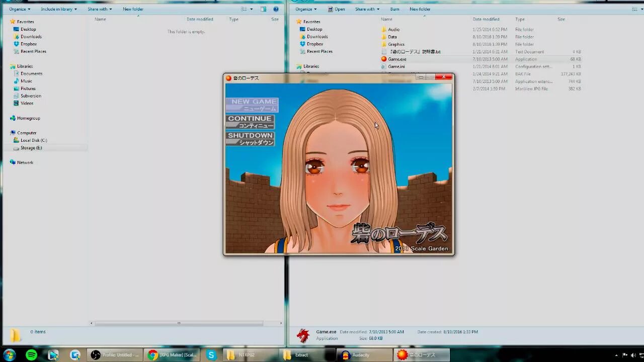Viewport: 644px width, 362px height.
Task: Switch to OBS Profile Untitled taskbar window
Action: point(115,355)
